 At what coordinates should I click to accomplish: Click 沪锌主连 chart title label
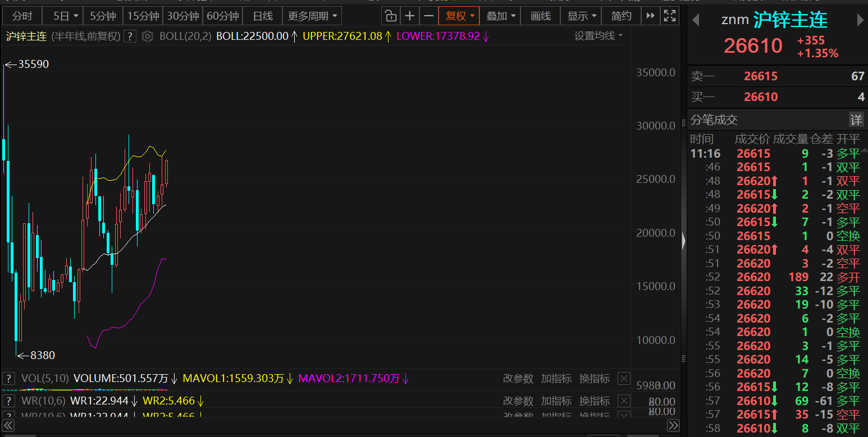coord(26,37)
